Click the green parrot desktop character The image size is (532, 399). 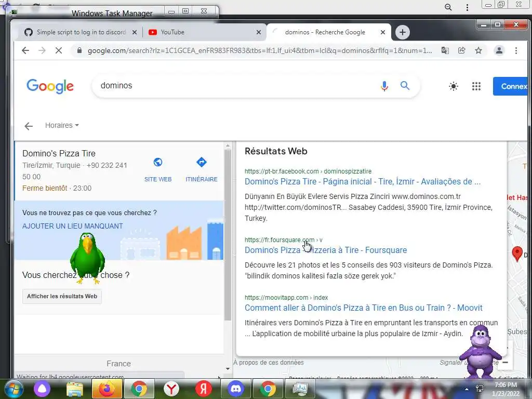tap(87, 258)
